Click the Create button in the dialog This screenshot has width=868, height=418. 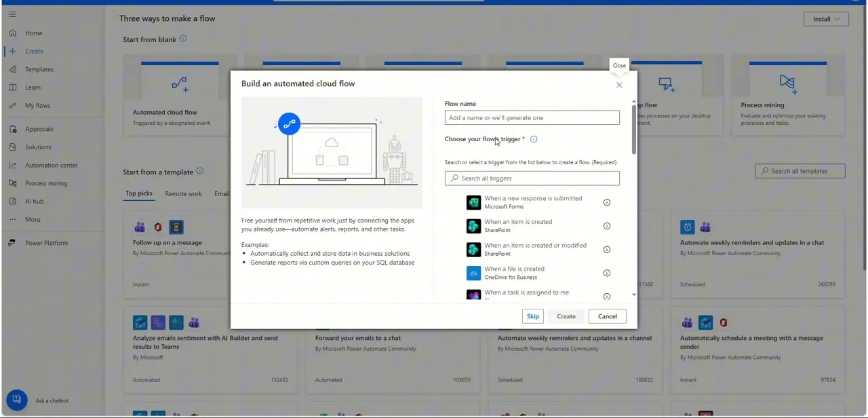(x=566, y=316)
